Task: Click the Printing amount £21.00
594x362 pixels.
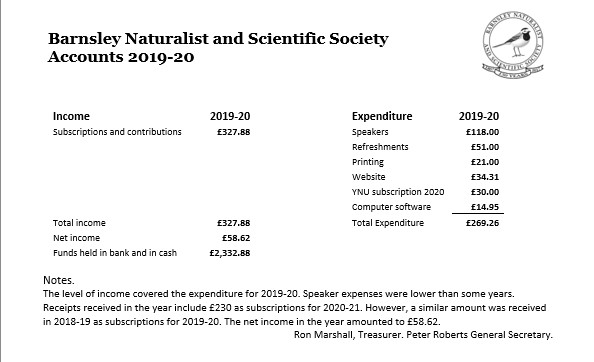Action: [x=485, y=162]
